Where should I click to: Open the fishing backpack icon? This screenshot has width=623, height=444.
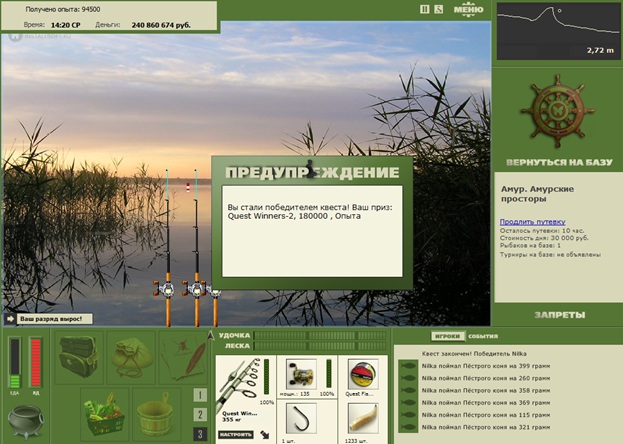[x=78, y=357]
